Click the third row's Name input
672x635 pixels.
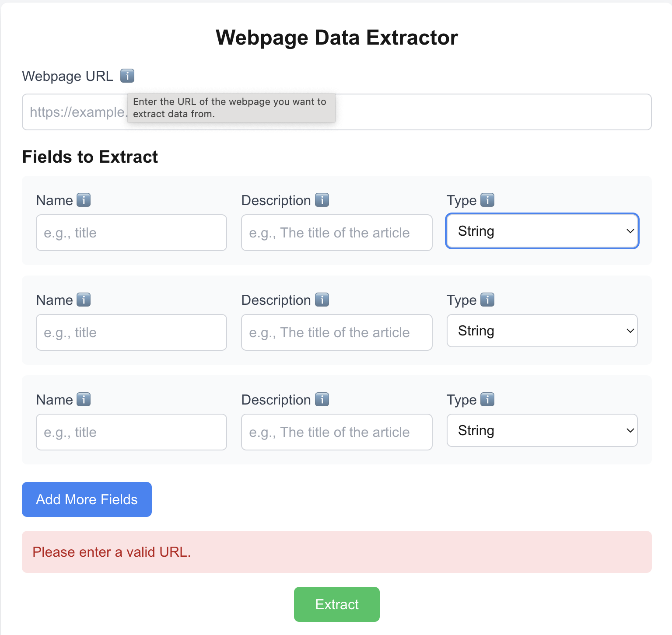click(x=131, y=432)
